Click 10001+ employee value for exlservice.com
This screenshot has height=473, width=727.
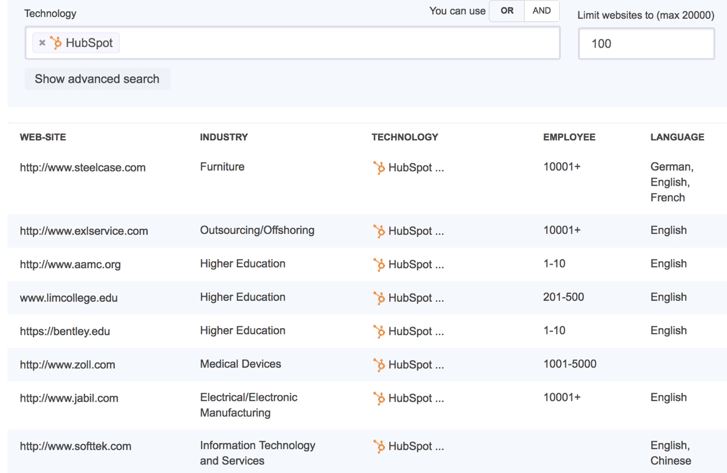click(x=561, y=230)
